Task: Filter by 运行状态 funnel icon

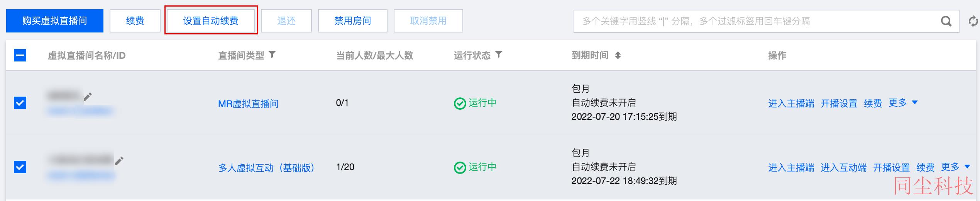Action: (x=499, y=55)
